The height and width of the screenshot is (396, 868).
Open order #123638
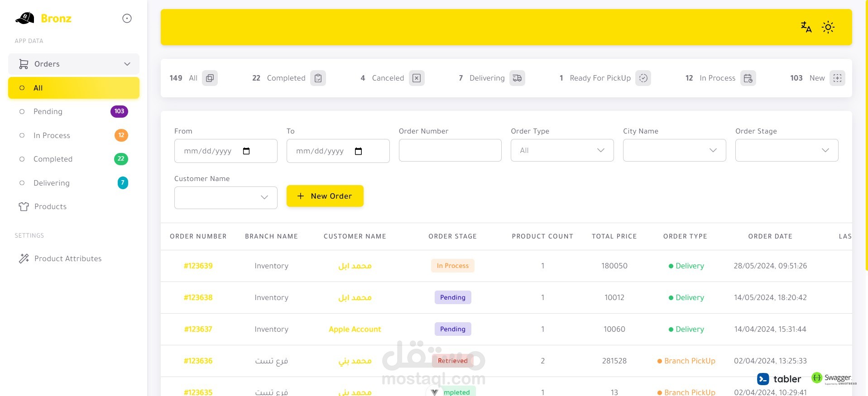click(x=198, y=297)
